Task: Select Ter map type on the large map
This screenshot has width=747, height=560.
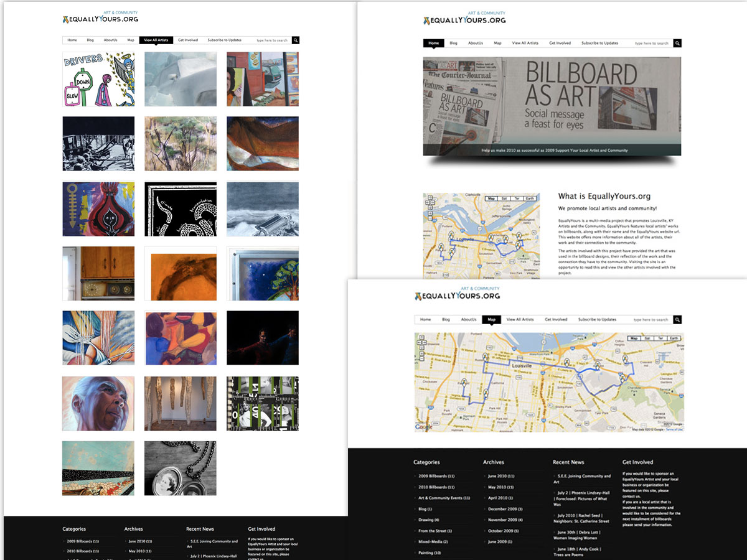Action: [659, 338]
